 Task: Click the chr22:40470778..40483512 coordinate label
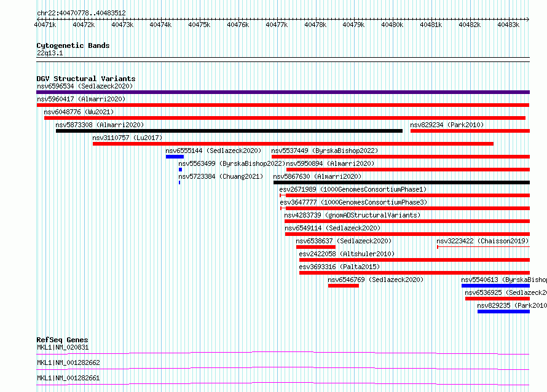(x=81, y=13)
